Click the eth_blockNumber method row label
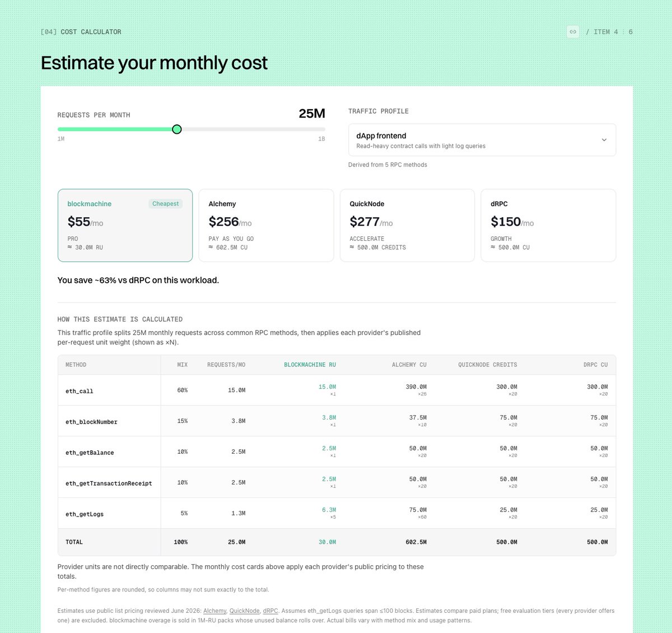 tap(91, 422)
